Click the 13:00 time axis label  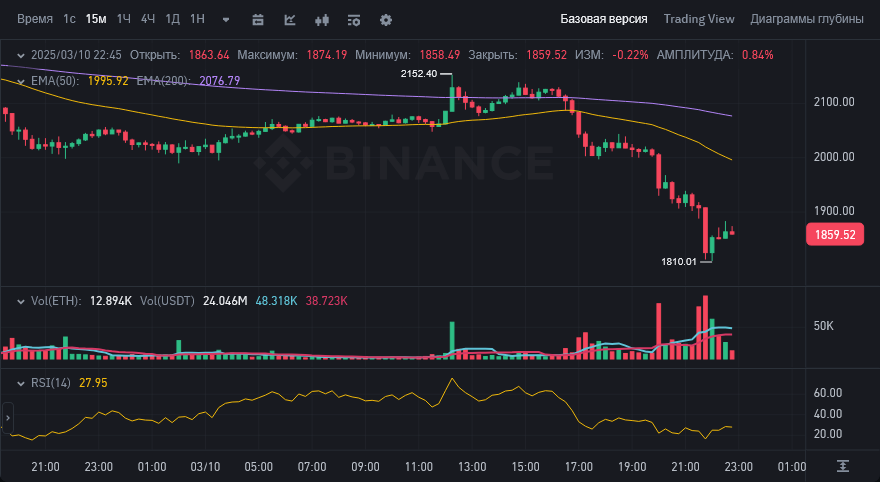click(x=472, y=467)
